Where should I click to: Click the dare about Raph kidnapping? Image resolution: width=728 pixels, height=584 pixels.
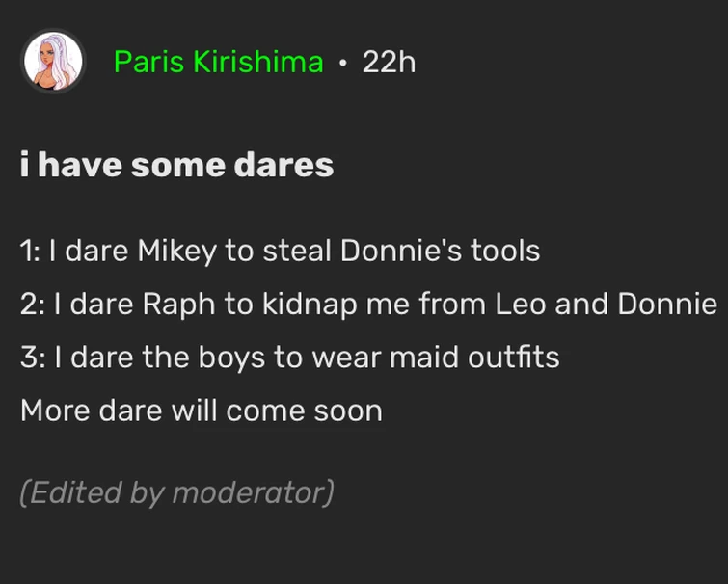[x=368, y=304]
